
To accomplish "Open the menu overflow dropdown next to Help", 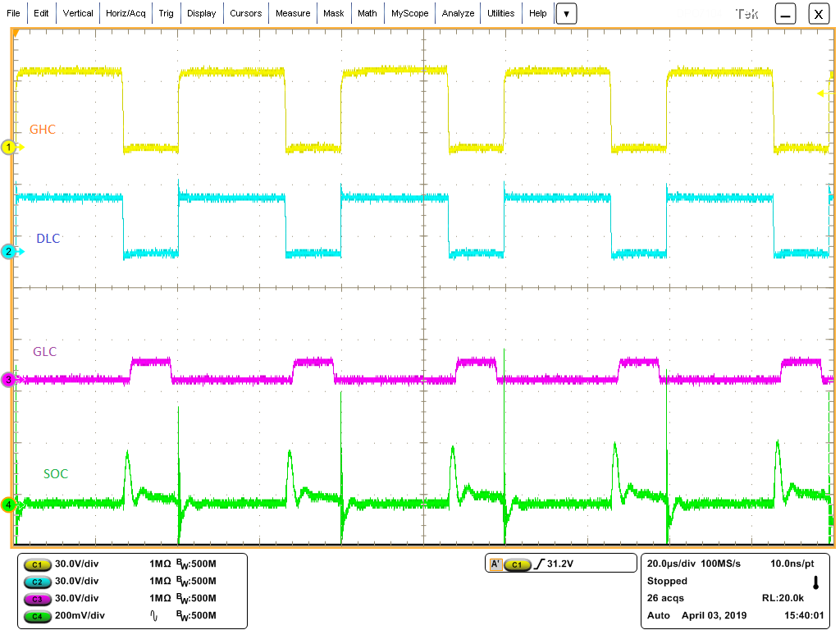I will [x=566, y=13].
